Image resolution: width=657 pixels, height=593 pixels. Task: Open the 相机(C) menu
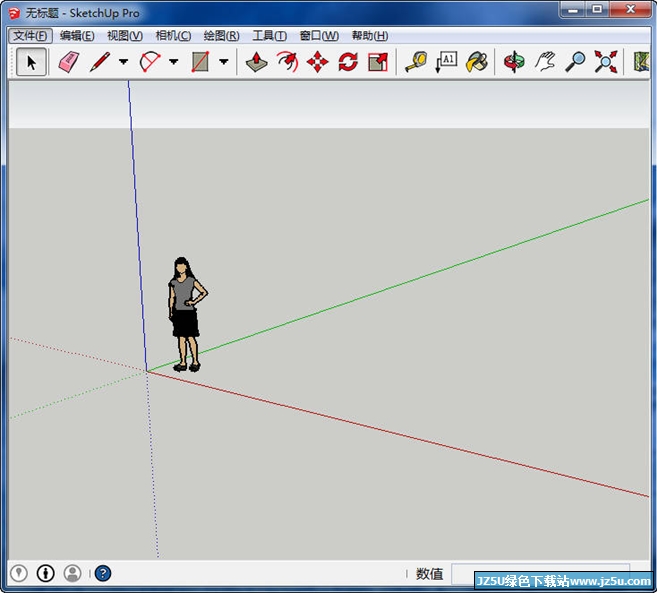click(173, 36)
